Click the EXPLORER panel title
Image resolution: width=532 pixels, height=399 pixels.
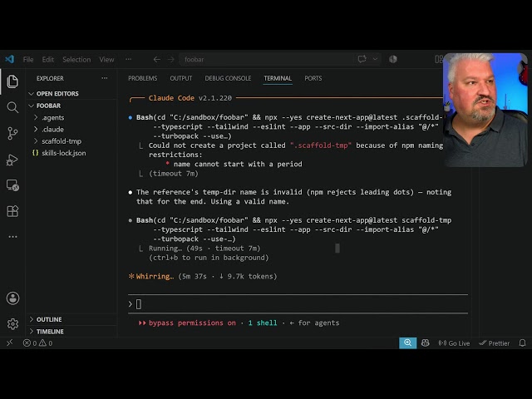[50, 78]
